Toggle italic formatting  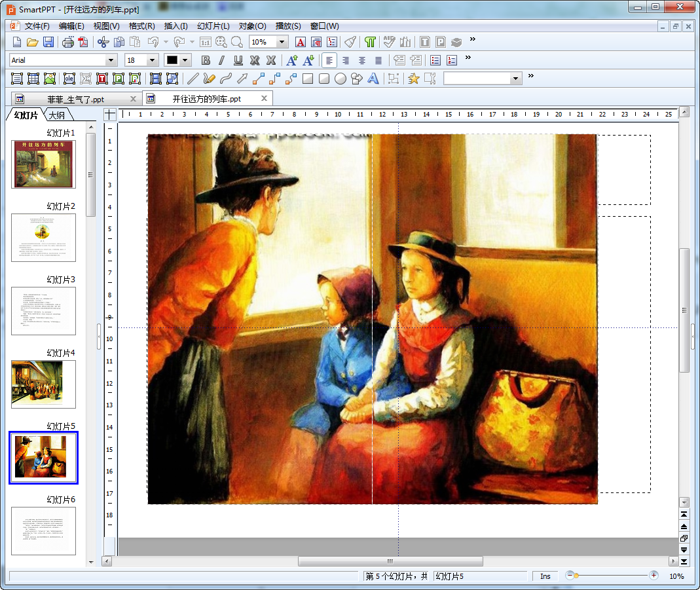pos(221,60)
